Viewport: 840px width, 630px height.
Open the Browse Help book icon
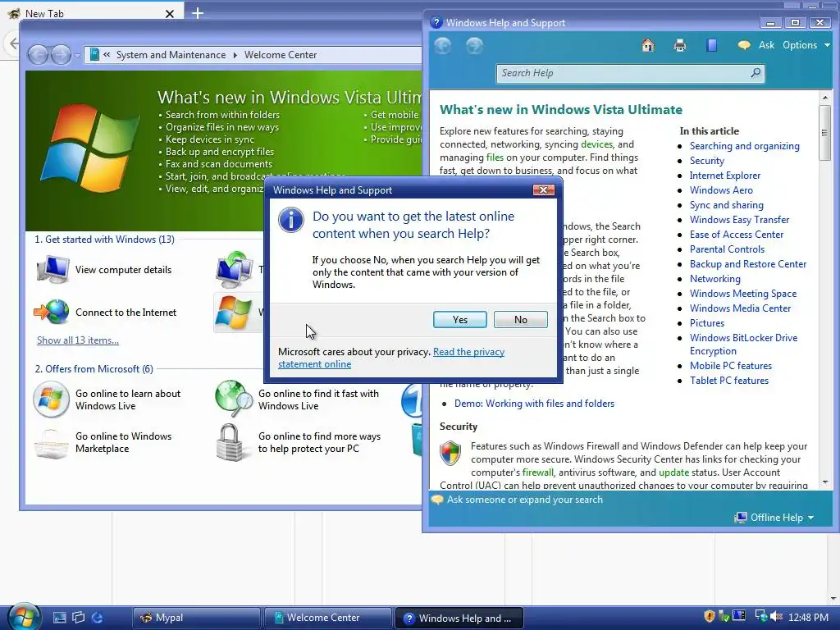tap(711, 46)
